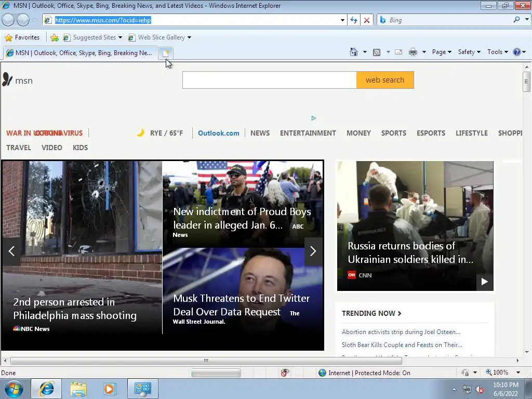This screenshot has height=399, width=532.
Task: Click the Stop loading red X icon
Action: coord(366,20)
